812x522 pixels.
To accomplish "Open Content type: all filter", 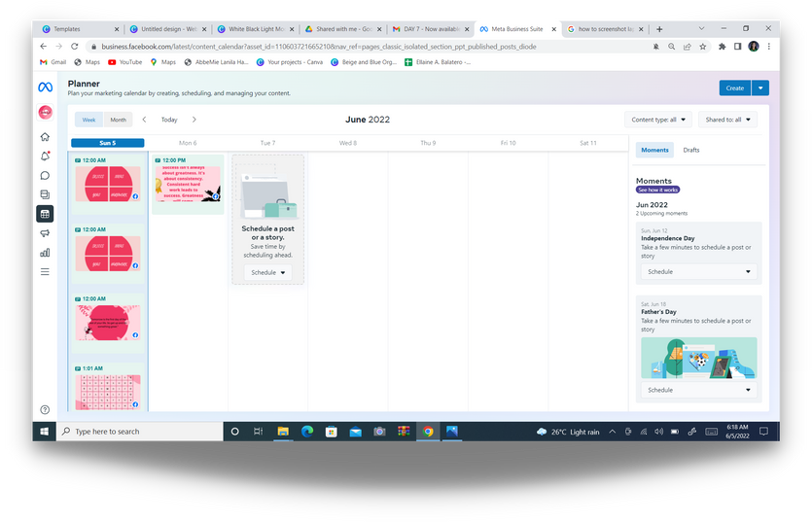I will [658, 120].
